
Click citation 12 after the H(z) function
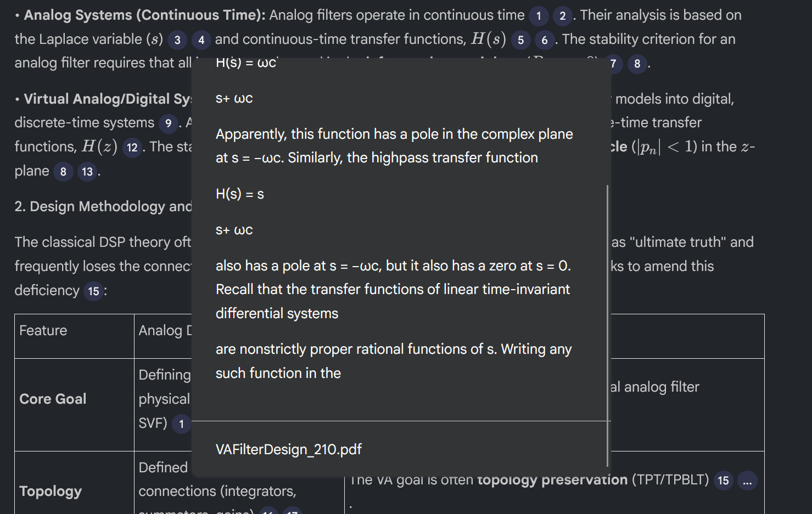pyautogui.click(x=132, y=148)
